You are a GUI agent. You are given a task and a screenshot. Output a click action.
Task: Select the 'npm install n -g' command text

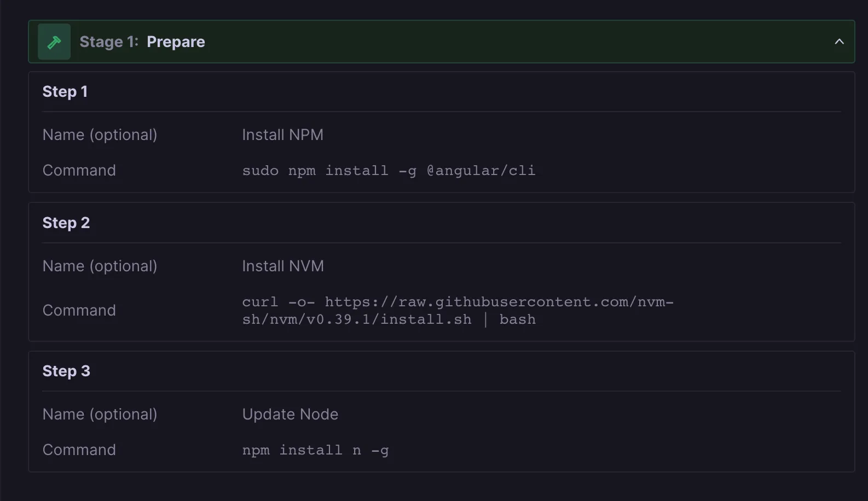coord(315,450)
